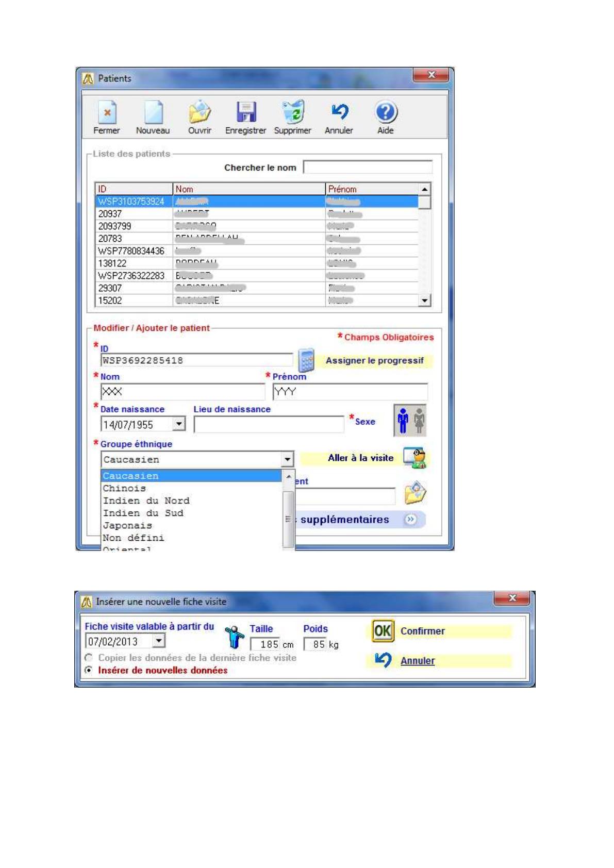This screenshot has width=614, height=868.
Task: Select the female sex icon
Action: click(x=419, y=421)
